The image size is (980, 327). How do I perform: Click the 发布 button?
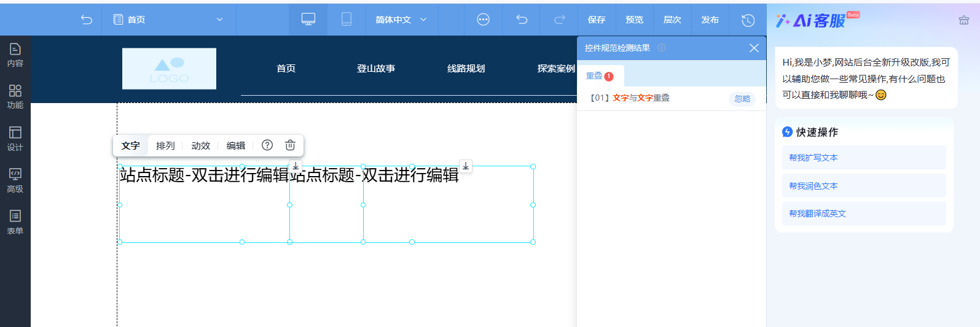710,20
